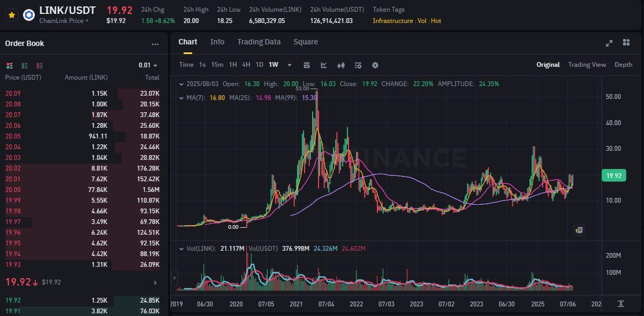
Task: Click the Chainlink coin logo
Action: (28, 15)
